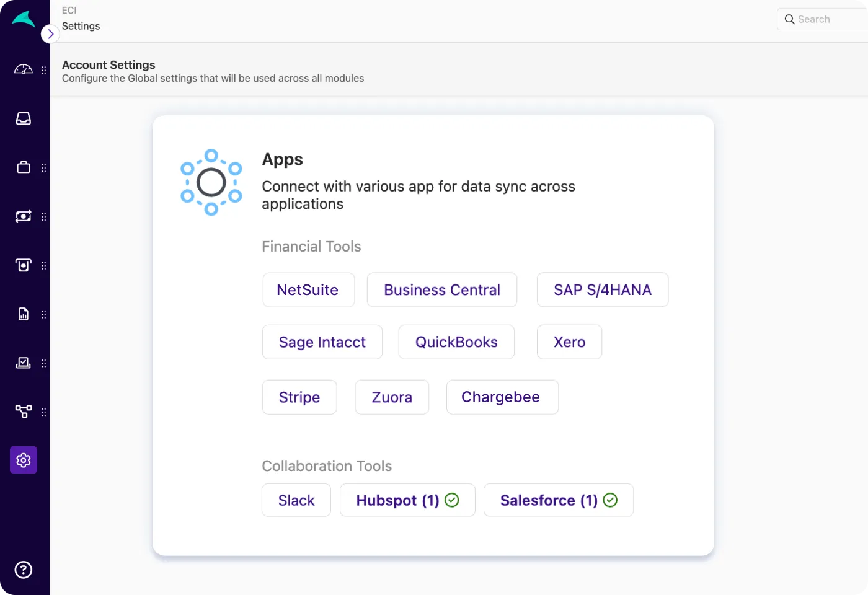The image size is (868, 595).
Task: Choose SAP S/4HANA app
Action: coord(603,290)
